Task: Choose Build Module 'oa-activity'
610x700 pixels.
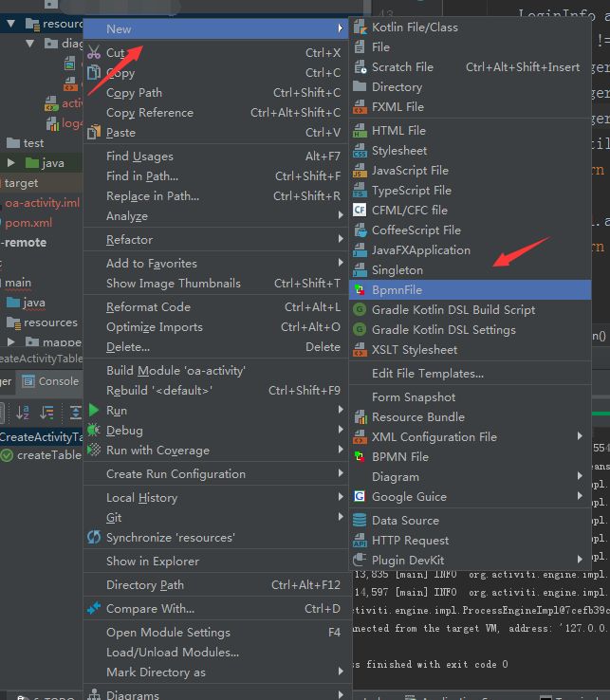Action: [x=215, y=371]
